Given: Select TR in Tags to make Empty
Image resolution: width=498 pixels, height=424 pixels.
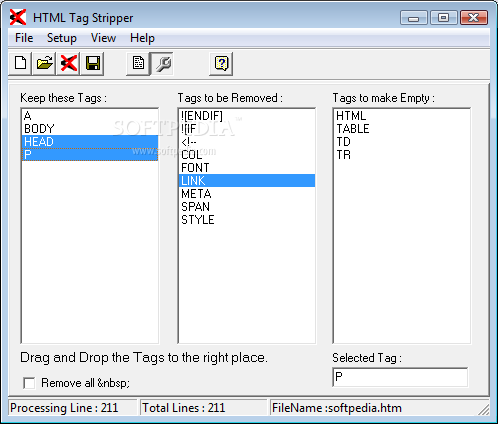Looking at the screenshot, I should click(402, 155).
